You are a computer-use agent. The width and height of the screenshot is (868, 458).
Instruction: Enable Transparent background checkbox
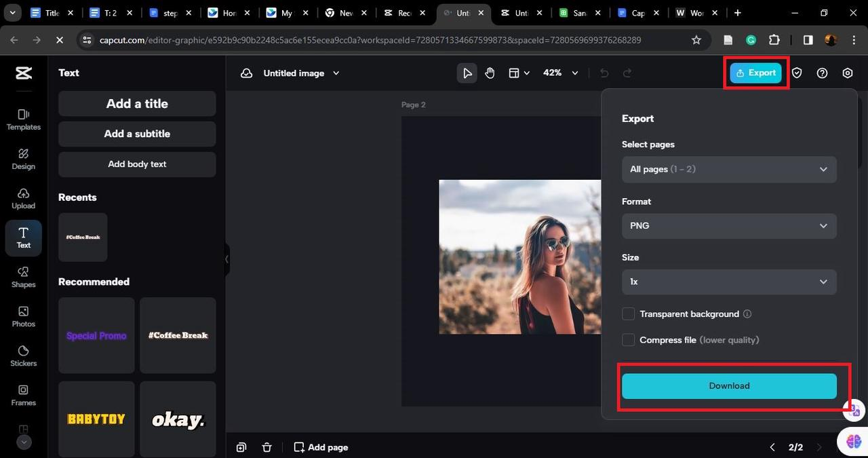628,314
